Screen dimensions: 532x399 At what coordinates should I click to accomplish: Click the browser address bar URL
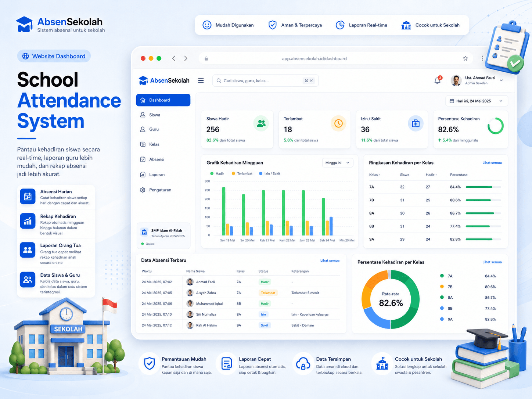314,58
